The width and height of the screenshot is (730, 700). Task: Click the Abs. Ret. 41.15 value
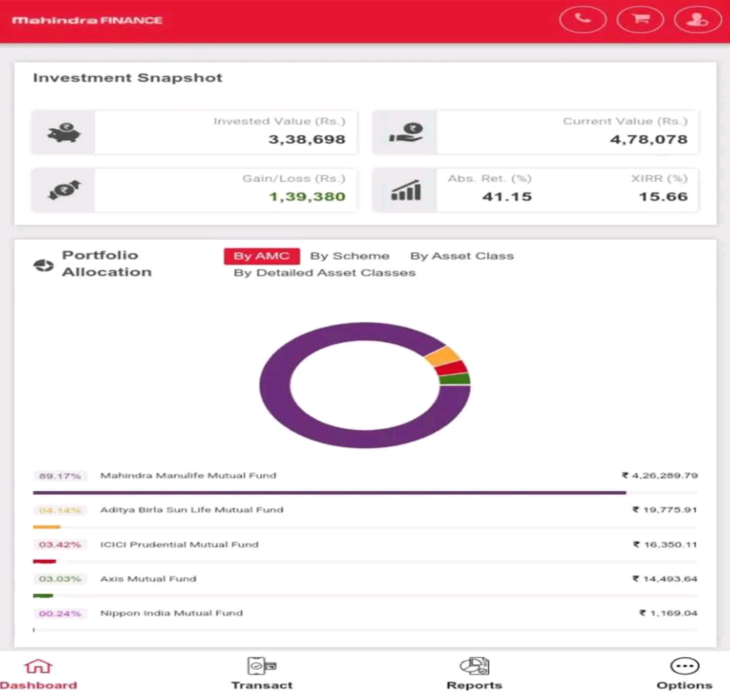click(507, 196)
